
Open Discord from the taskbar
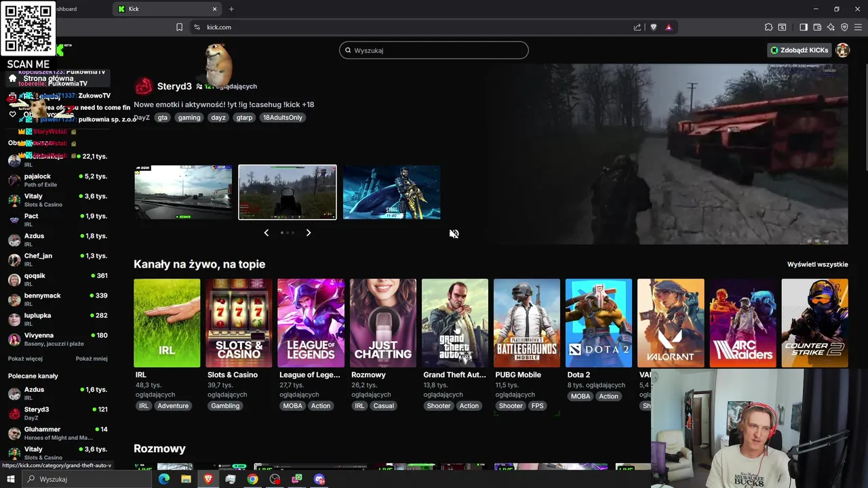coord(319,479)
